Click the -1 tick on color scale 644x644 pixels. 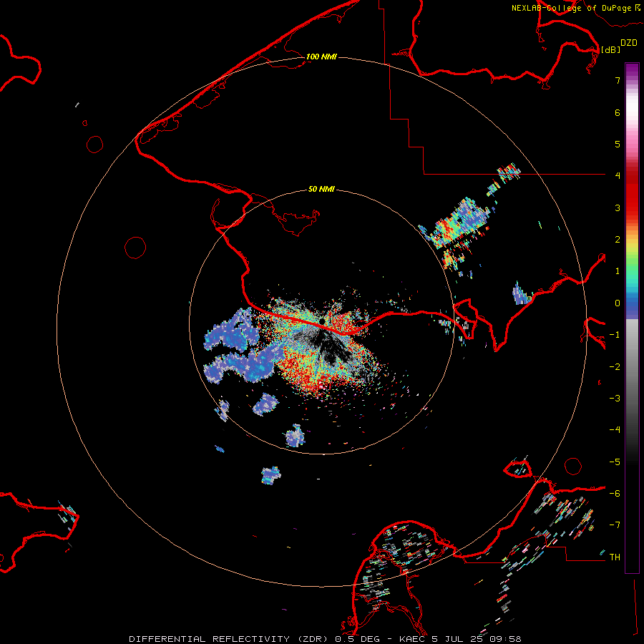click(615, 335)
